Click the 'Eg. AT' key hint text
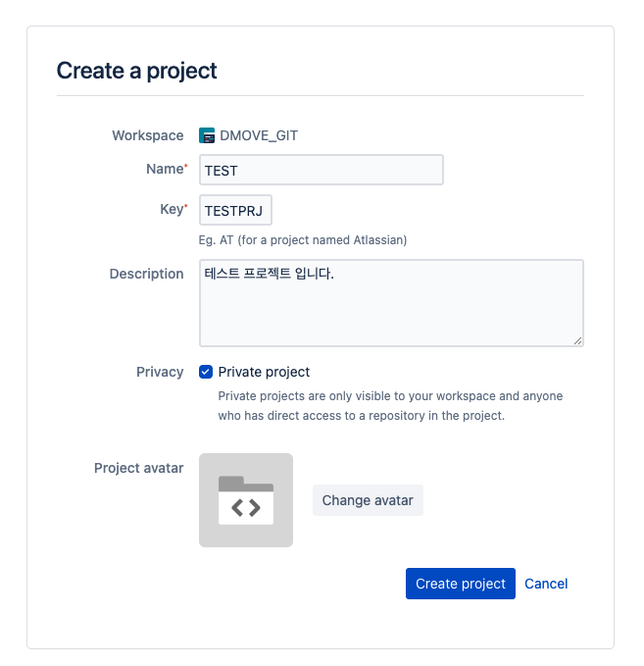The image size is (644, 666). [x=302, y=239]
